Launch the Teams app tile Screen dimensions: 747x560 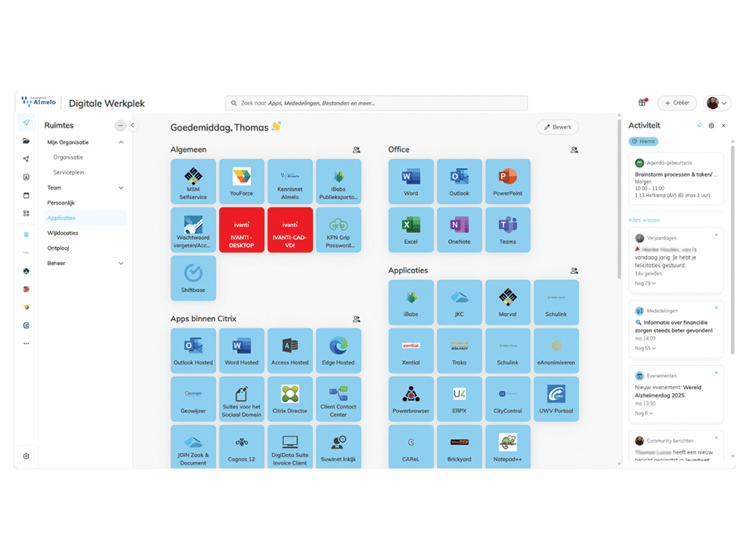point(507,230)
